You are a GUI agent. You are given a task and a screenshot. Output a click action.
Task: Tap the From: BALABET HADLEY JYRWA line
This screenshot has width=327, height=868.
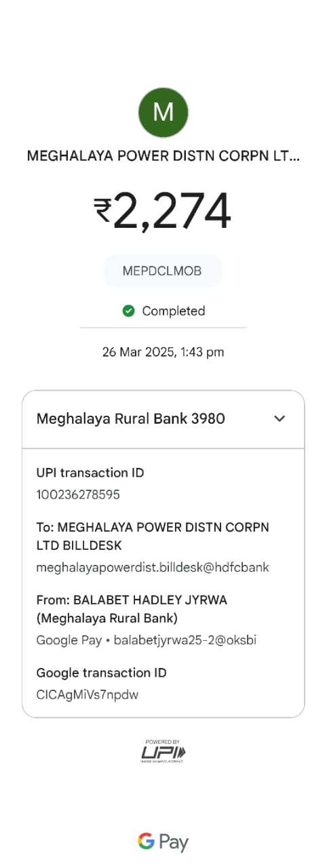coord(130,608)
